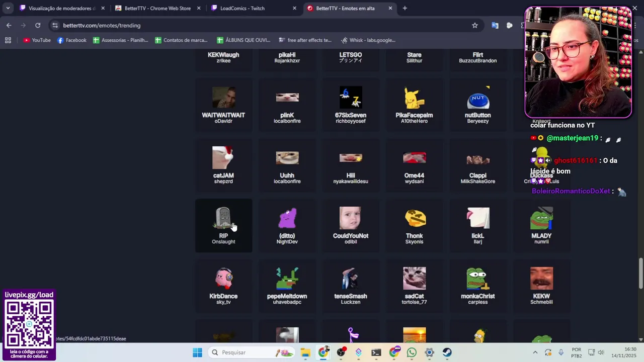Select the PikaFacepalm emote
This screenshot has height=362, width=644.
[415, 105]
